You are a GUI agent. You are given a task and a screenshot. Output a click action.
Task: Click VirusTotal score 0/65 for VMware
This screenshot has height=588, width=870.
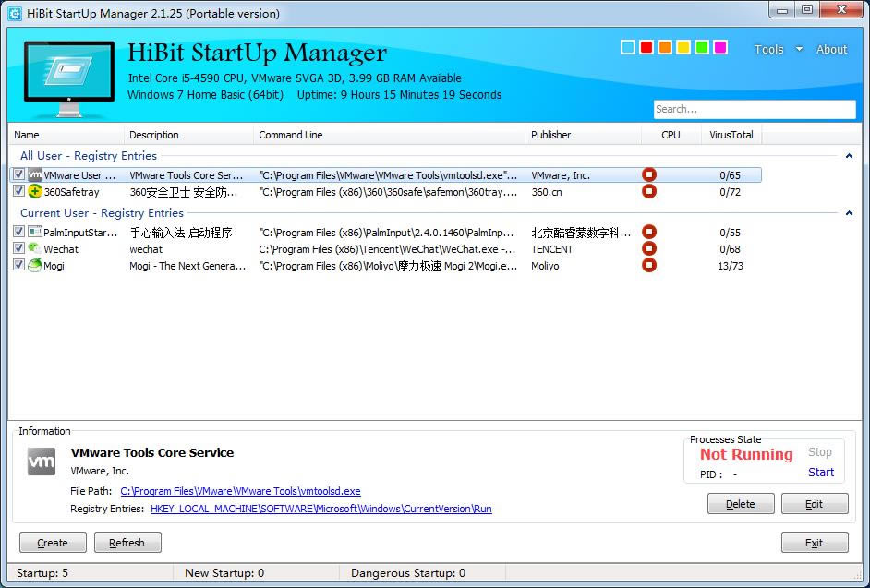click(731, 175)
